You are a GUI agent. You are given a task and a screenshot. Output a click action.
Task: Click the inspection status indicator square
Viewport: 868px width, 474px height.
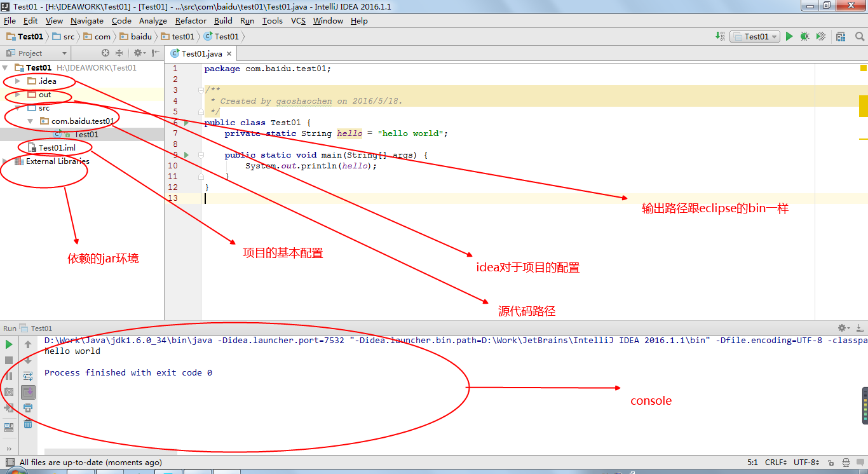(864, 67)
